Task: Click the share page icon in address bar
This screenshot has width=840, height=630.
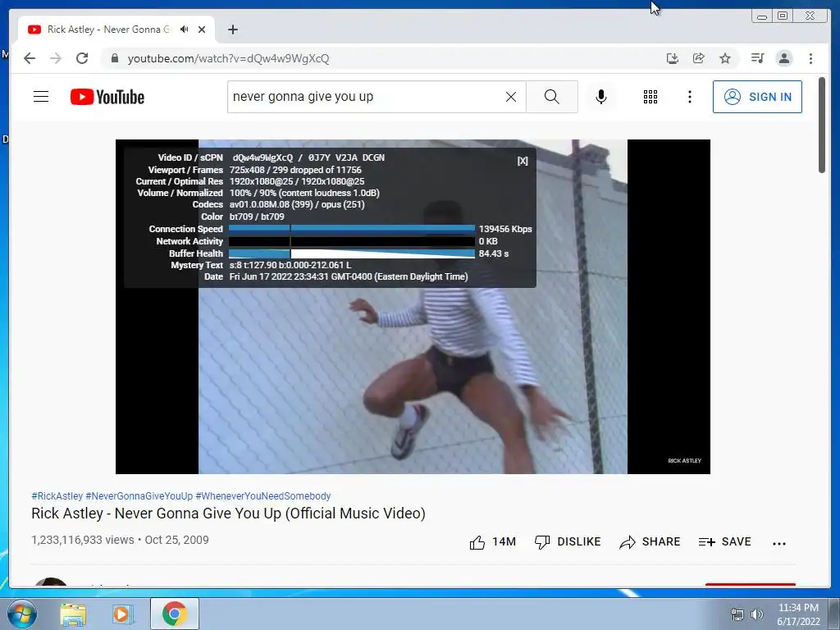Action: pyautogui.click(x=699, y=58)
